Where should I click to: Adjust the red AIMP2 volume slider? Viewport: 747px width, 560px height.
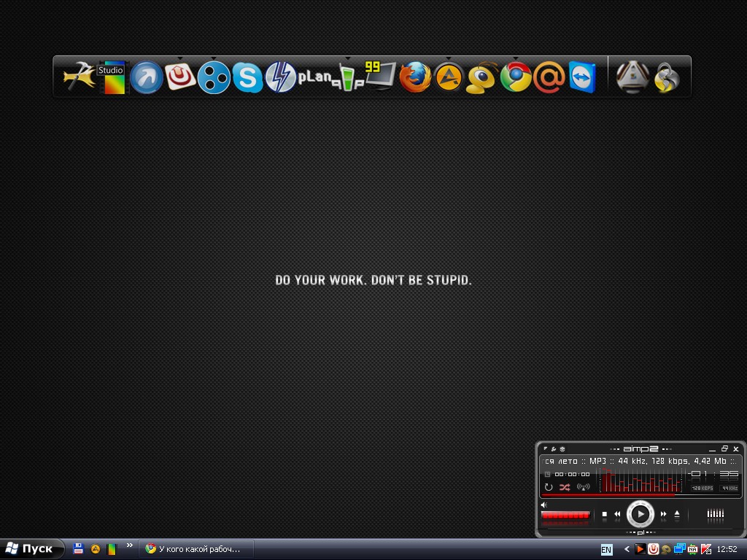[x=565, y=515]
